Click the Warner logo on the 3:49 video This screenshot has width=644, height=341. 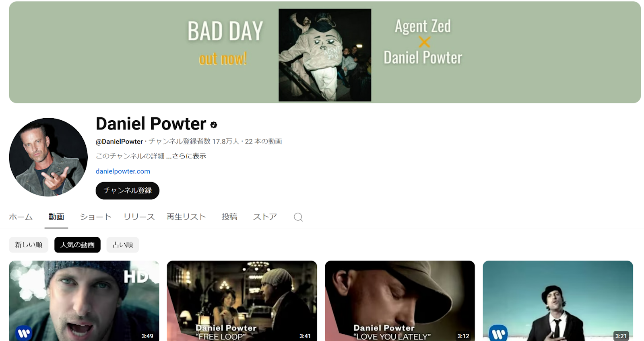(x=24, y=333)
